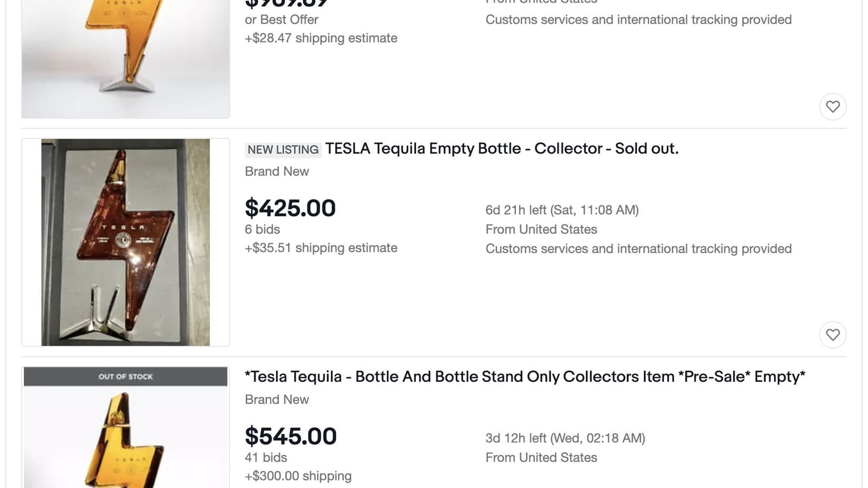Image resolution: width=868 pixels, height=488 pixels.
Task: Click the +$300.00 shipping text
Action: [x=298, y=476]
